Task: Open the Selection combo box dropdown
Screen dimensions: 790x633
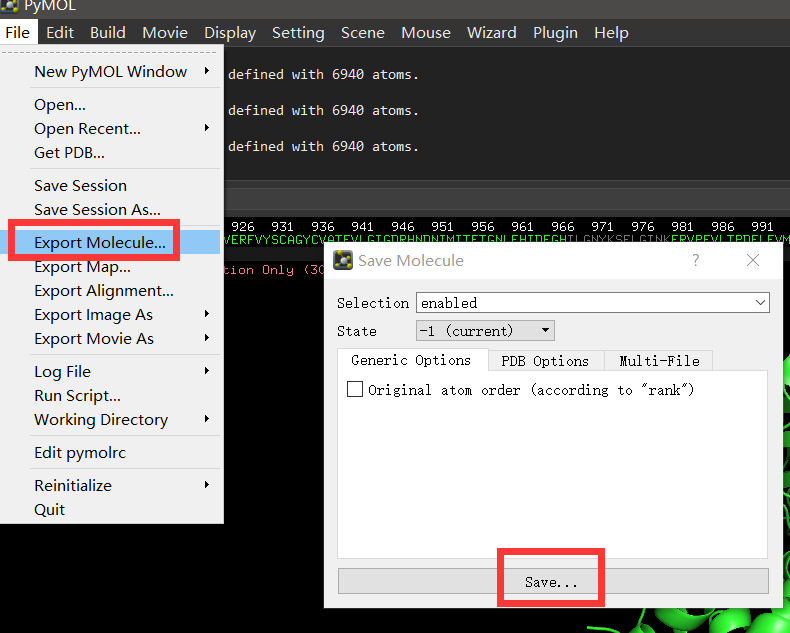Action: [760, 303]
